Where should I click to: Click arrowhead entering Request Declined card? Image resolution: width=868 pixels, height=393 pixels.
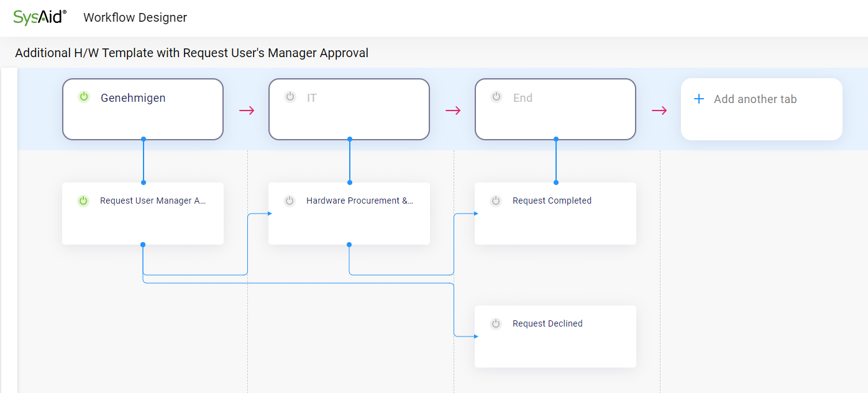476,337
